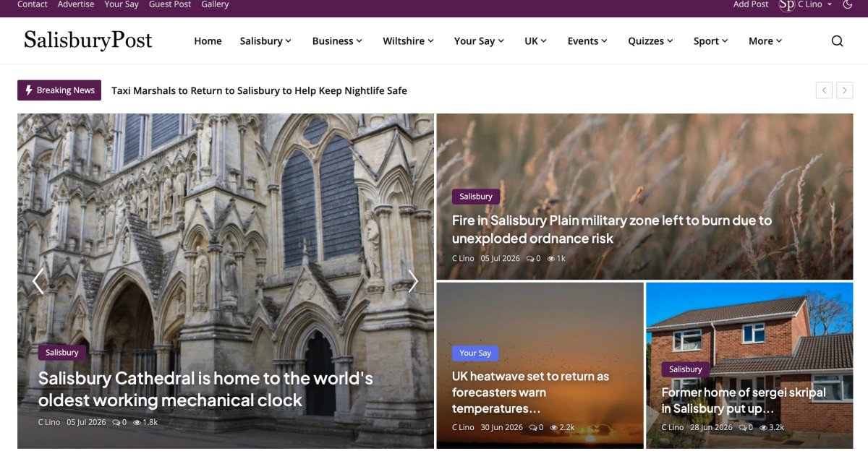Show next breaking news arrow
Viewport: 868px width, 472px height.
[x=844, y=90]
